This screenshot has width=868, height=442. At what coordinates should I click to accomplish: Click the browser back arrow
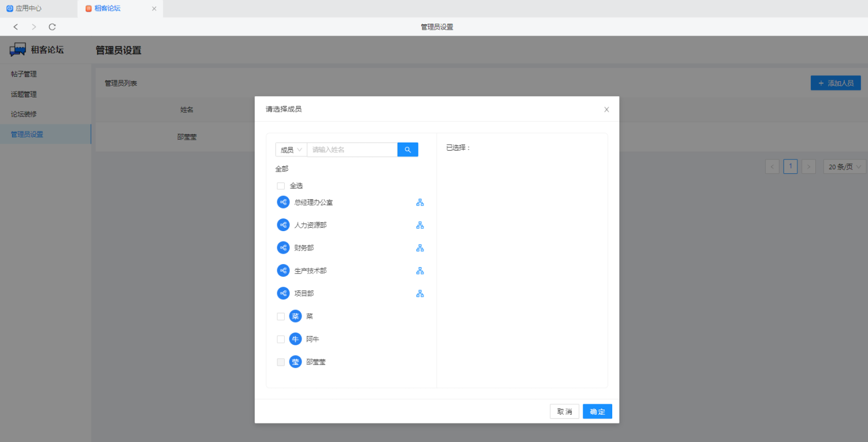[16, 27]
